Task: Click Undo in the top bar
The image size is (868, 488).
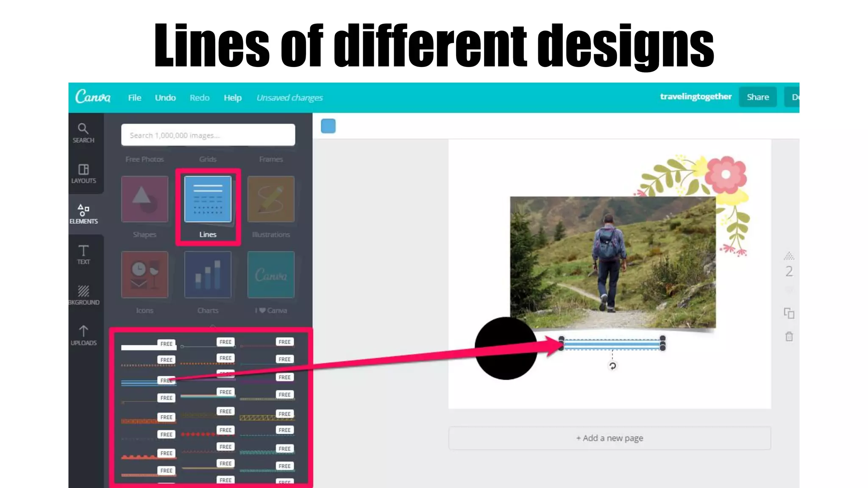Action: [x=165, y=98]
